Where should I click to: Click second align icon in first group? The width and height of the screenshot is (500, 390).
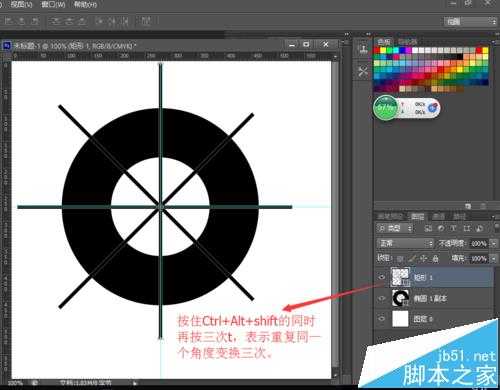22,21
